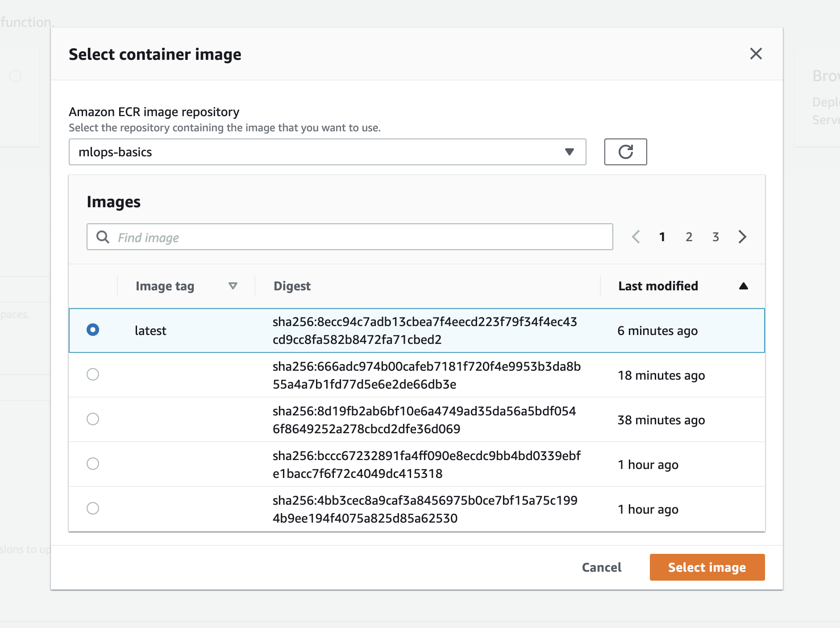Select radio for sha256:4bb3cec8a9ca image
The height and width of the screenshot is (628, 840).
[93, 508]
